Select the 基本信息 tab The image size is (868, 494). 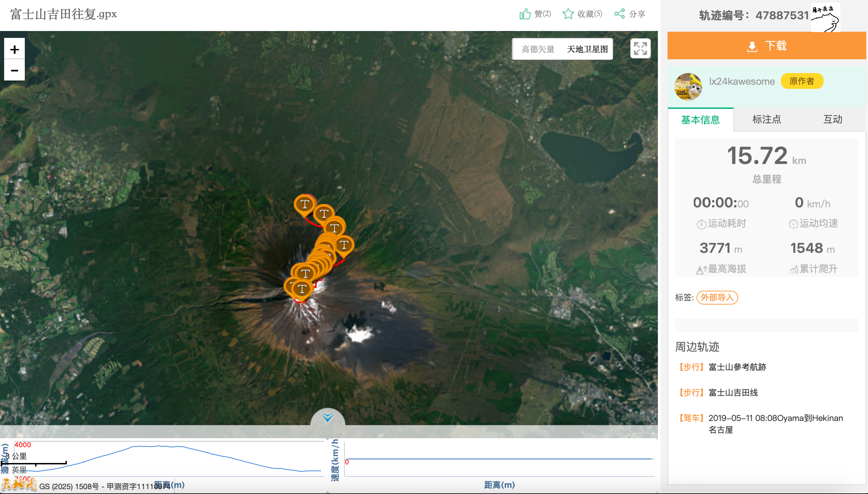[x=700, y=120]
